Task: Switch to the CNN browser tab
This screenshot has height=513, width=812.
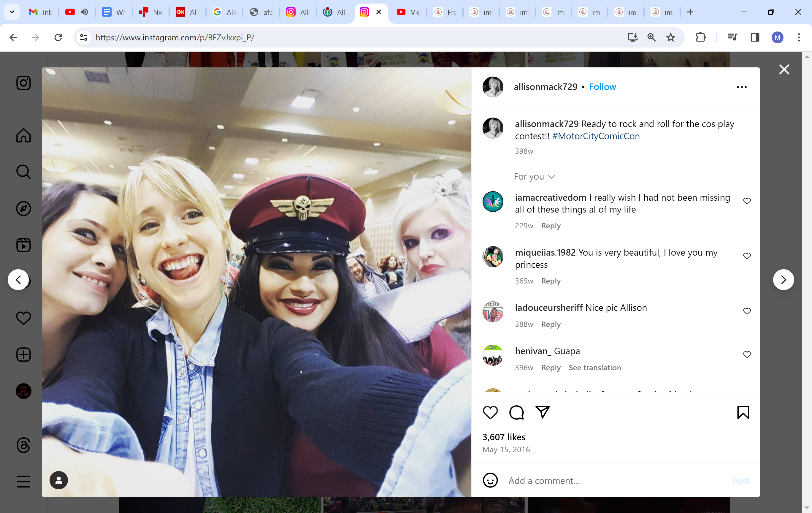Action: pyautogui.click(x=188, y=12)
